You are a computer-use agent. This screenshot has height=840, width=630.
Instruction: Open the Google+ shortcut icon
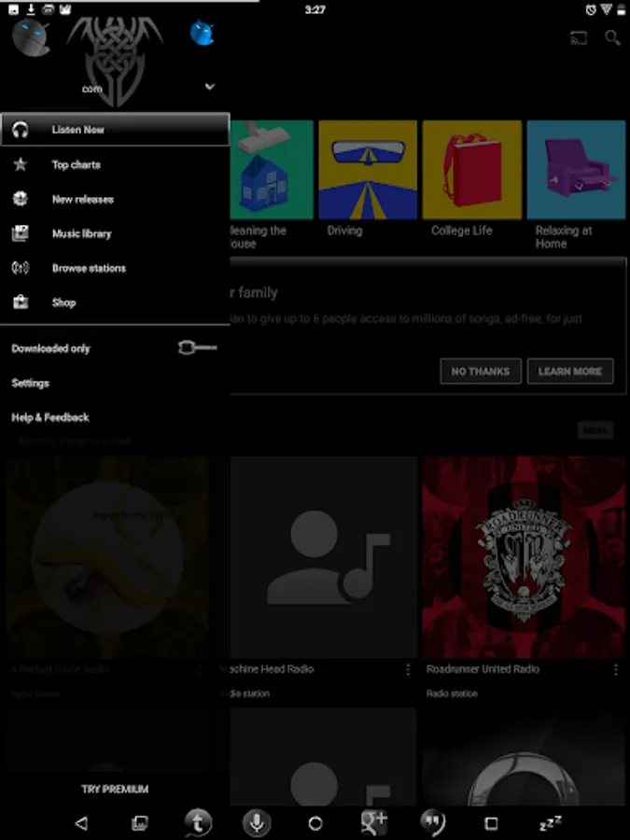374,822
